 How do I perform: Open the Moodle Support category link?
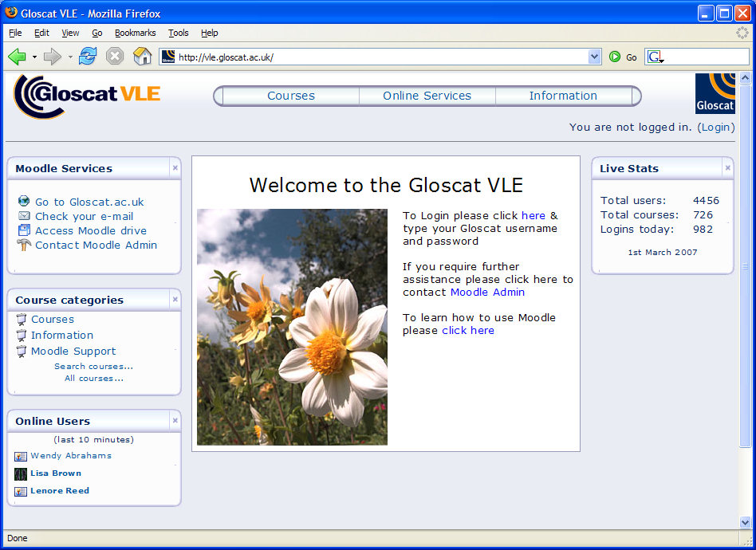point(73,351)
